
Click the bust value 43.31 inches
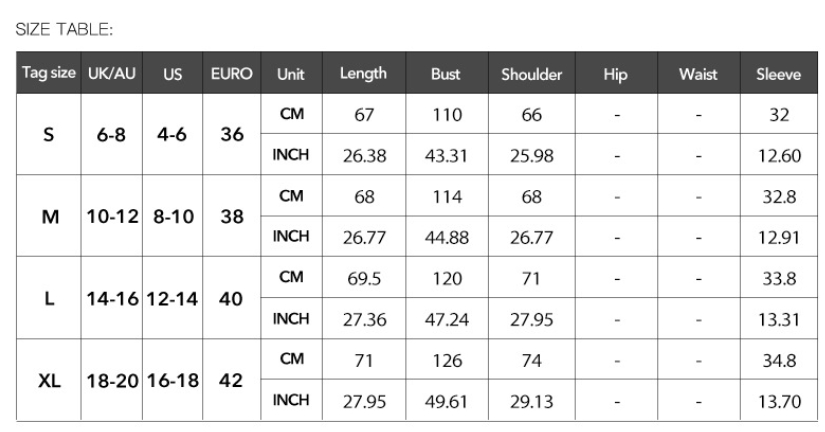pyautogui.click(x=446, y=155)
